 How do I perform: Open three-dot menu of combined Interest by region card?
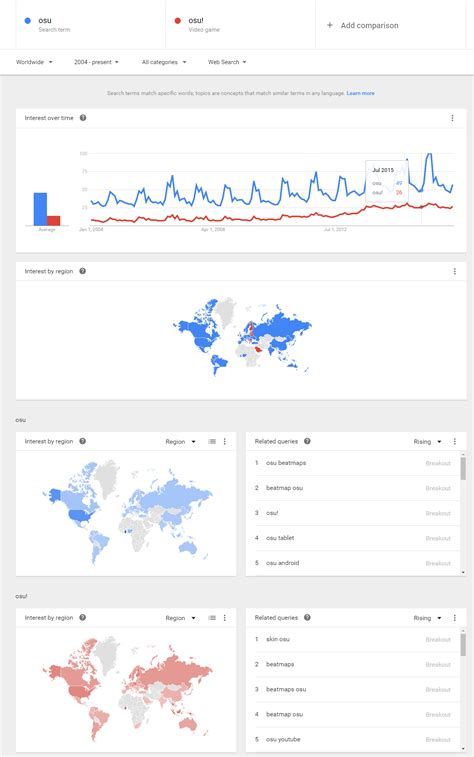point(454,271)
